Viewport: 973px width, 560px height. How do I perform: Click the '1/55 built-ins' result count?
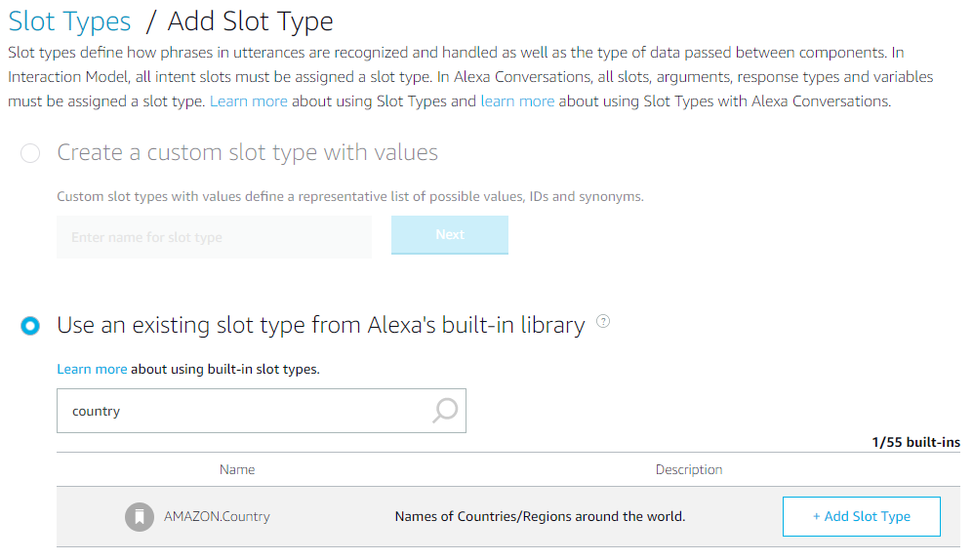915,442
